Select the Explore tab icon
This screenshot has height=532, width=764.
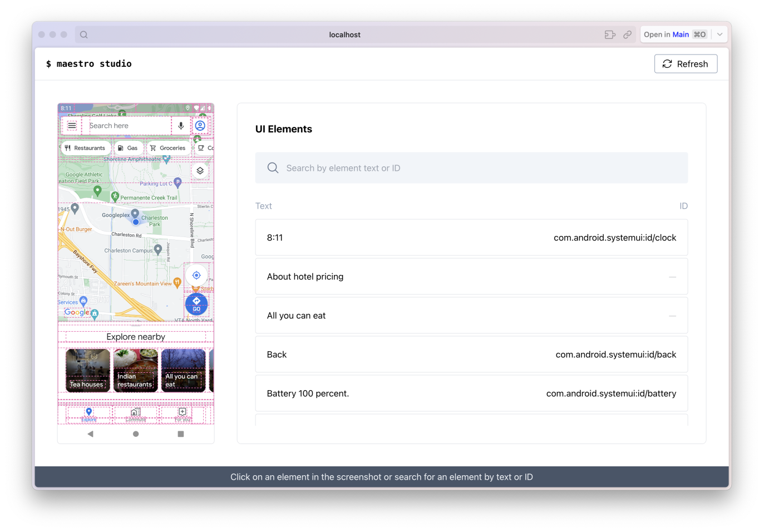89,412
